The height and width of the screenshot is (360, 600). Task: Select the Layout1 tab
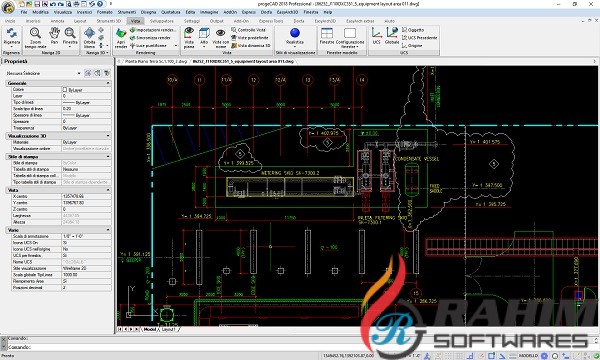pyautogui.click(x=168, y=329)
